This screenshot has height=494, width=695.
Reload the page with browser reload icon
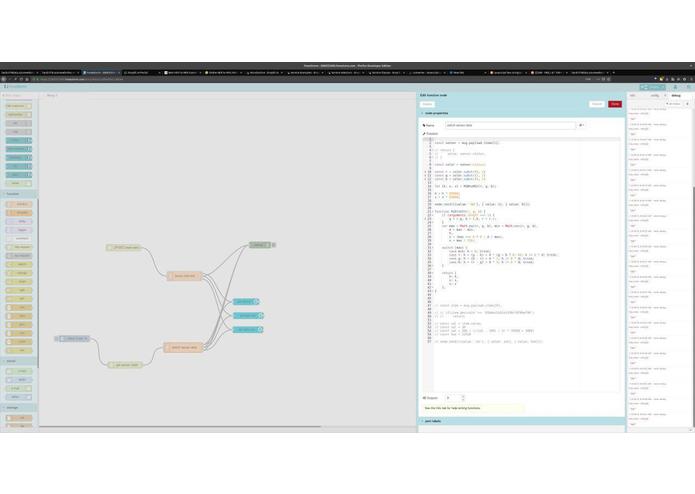click(x=16, y=79)
